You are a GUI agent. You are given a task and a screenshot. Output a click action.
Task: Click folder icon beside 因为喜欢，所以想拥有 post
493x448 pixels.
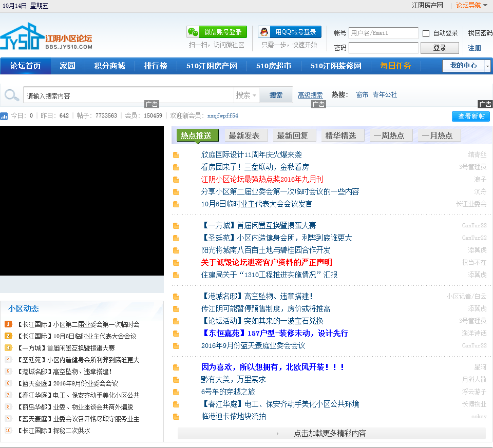click(176, 367)
